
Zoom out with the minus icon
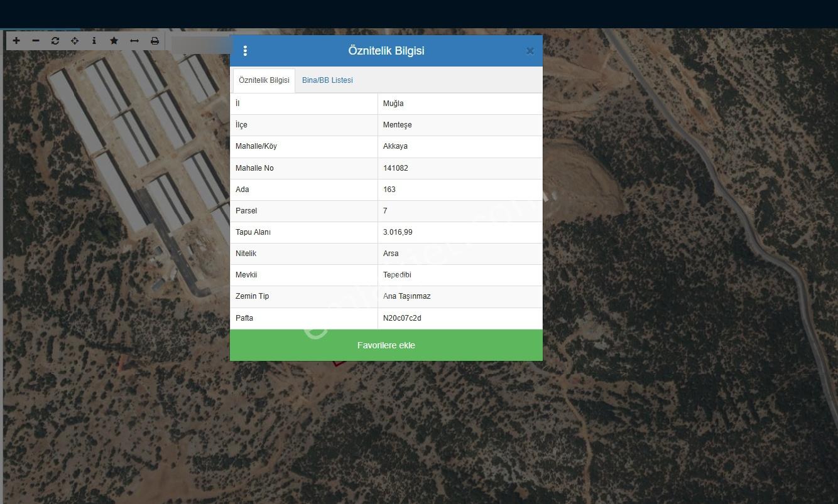[x=36, y=41]
